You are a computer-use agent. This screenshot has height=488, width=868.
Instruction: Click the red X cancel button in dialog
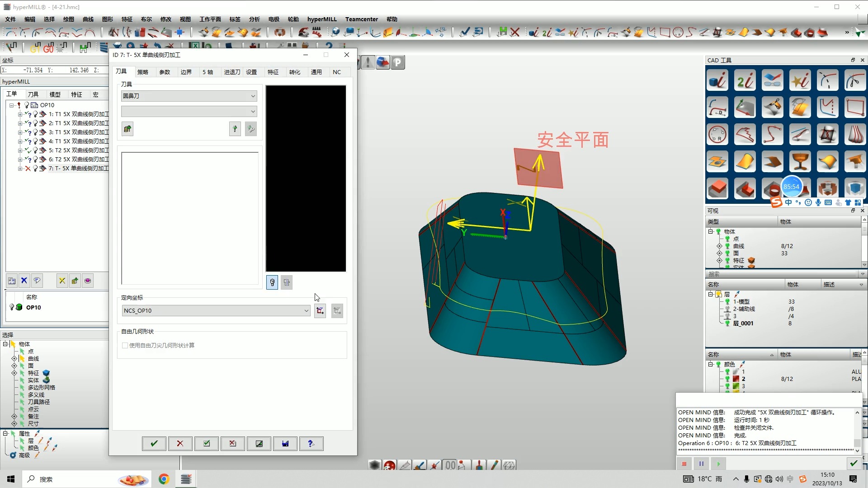click(180, 443)
